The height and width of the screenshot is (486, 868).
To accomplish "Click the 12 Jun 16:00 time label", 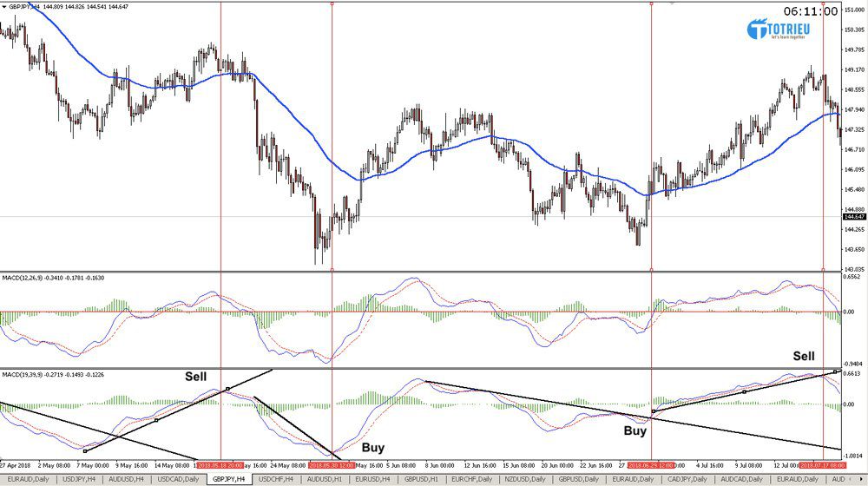I will pyautogui.click(x=482, y=465).
